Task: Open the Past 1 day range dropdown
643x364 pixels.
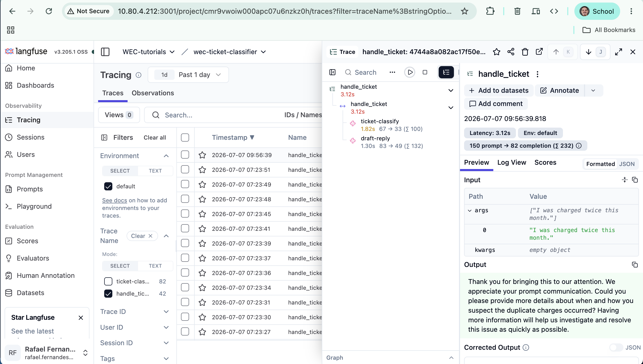Action: pyautogui.click(x=188, y=75)
